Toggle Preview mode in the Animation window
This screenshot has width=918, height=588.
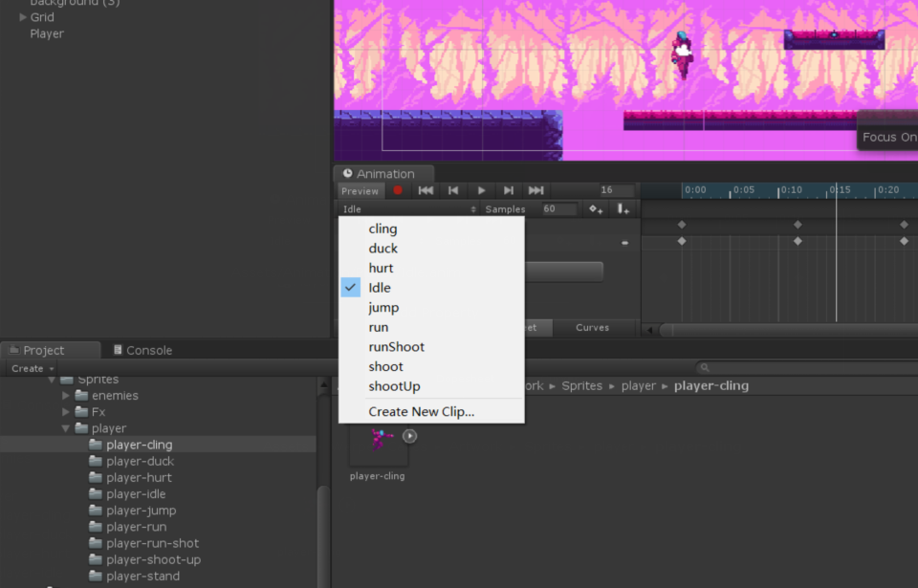point(360,190)
